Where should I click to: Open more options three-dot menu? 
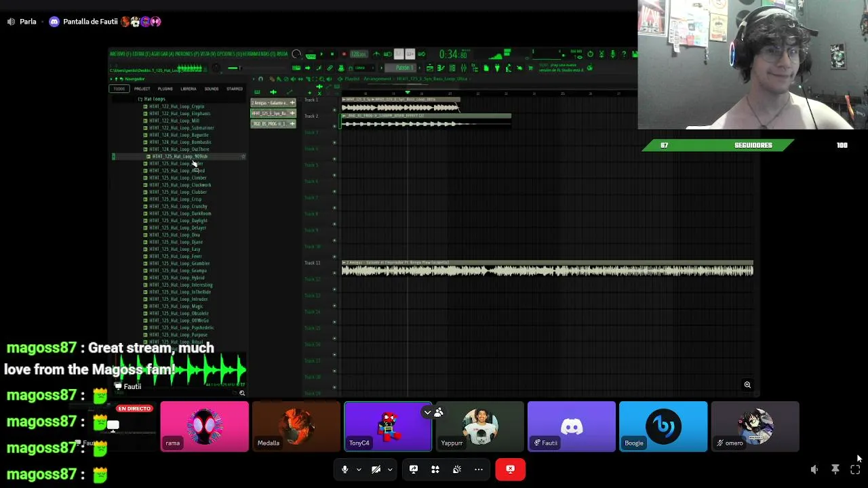pyautogui.click(x=479, y=469)
